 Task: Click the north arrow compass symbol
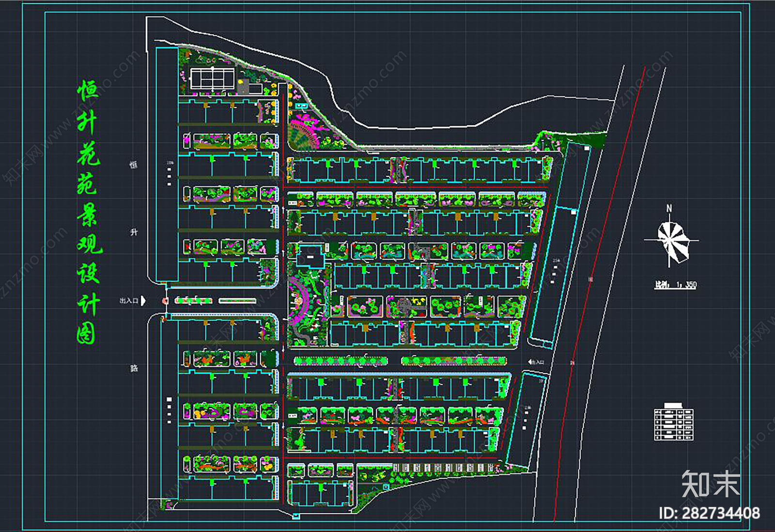(671, 241)
